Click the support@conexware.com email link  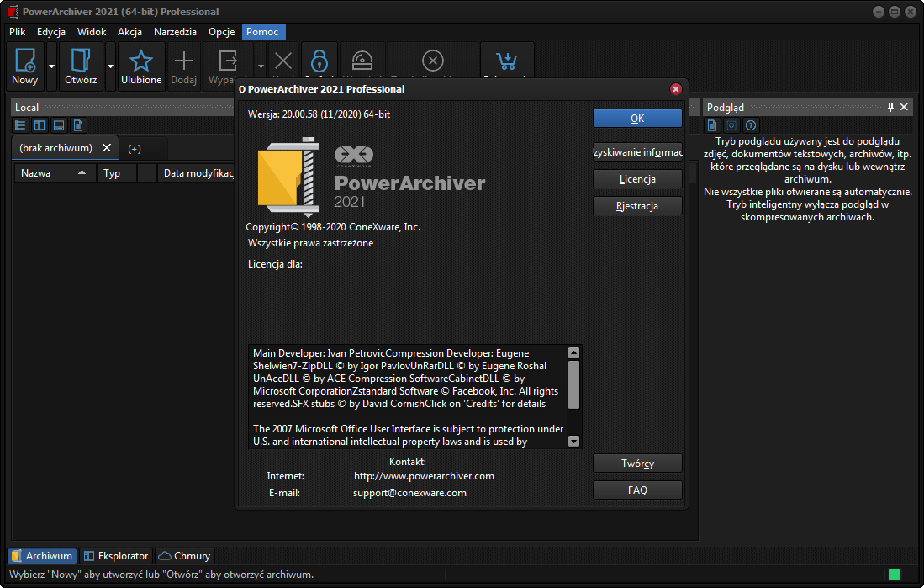coord(409,492)
